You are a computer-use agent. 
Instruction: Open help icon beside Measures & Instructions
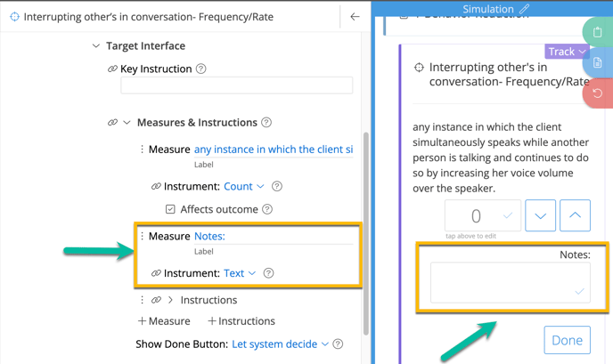(x=266, y=123)
